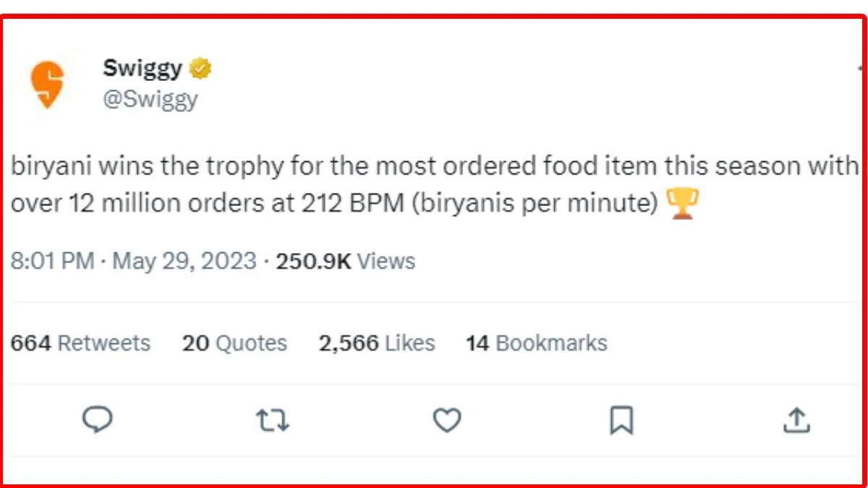Like the tweet with the heart icon
868x488 pixels.
[x=447, y=420]
